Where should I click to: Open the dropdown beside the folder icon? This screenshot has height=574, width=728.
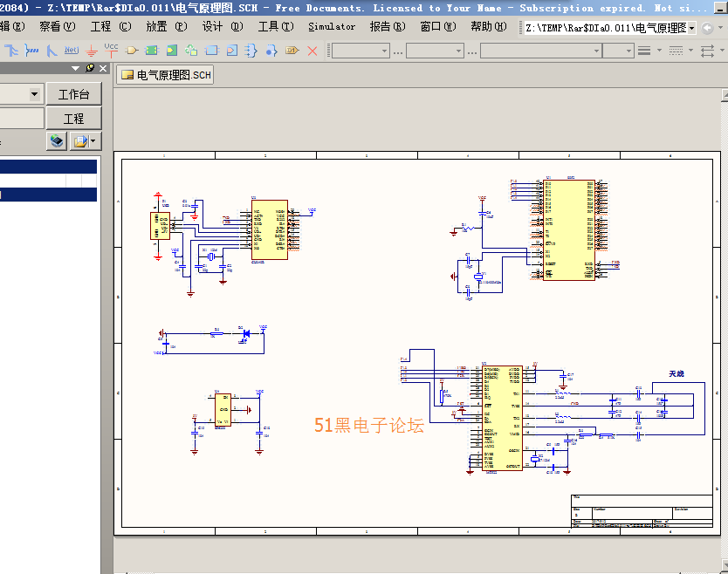tap(93, 141)
